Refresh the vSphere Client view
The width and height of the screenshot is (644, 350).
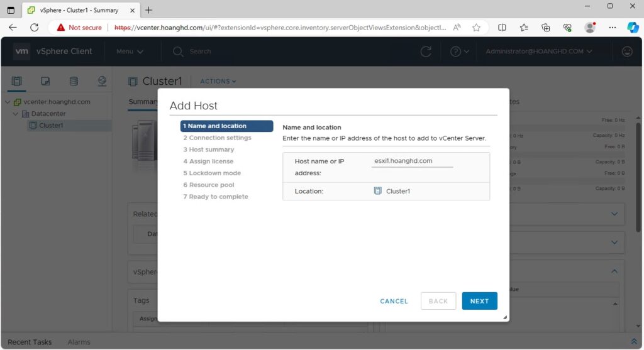[426, 52]
